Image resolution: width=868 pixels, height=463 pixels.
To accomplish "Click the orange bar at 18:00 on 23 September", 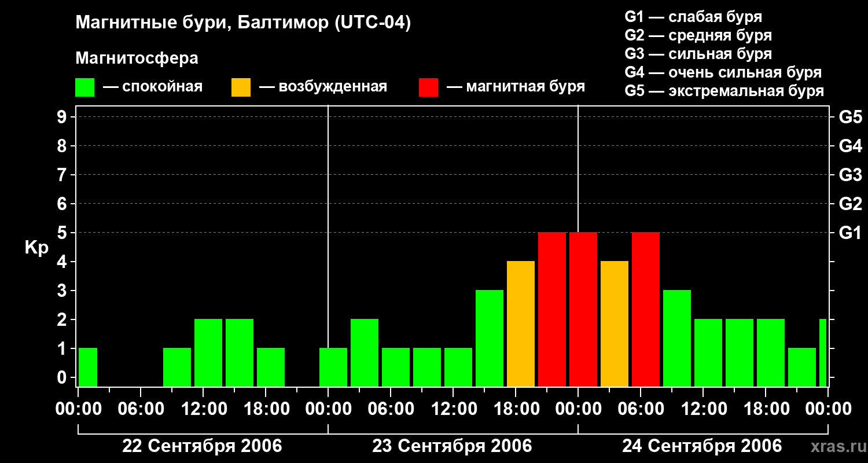I will (521, 324).
